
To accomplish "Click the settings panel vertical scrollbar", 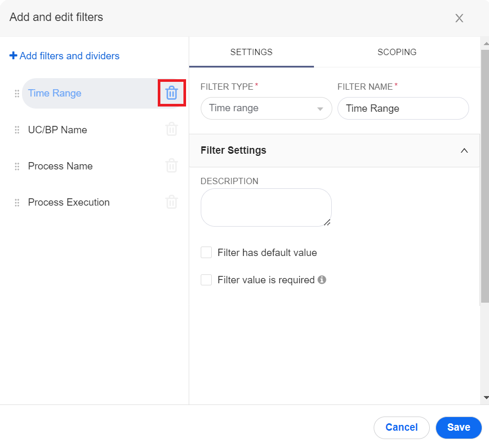I will [485, 176].
